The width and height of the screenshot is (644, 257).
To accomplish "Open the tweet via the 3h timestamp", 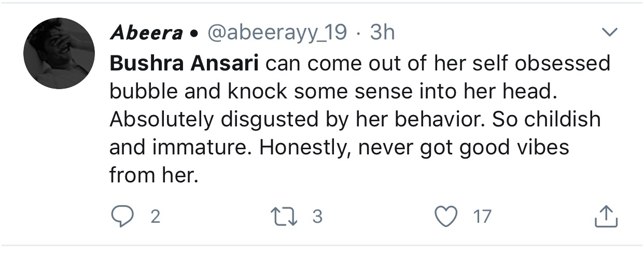I will tap(381, 33).
